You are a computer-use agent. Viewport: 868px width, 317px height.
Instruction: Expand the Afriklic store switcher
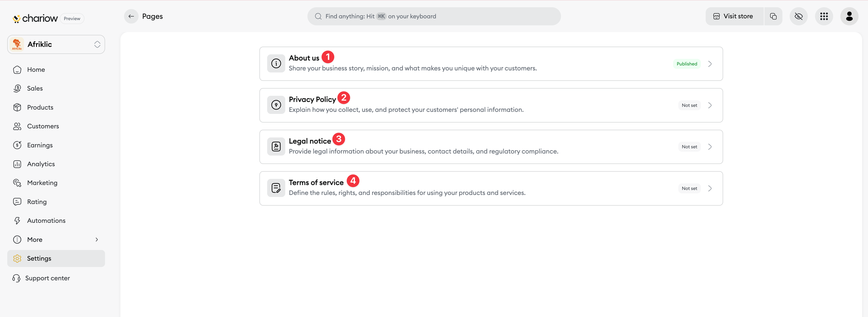coord(56,44)
